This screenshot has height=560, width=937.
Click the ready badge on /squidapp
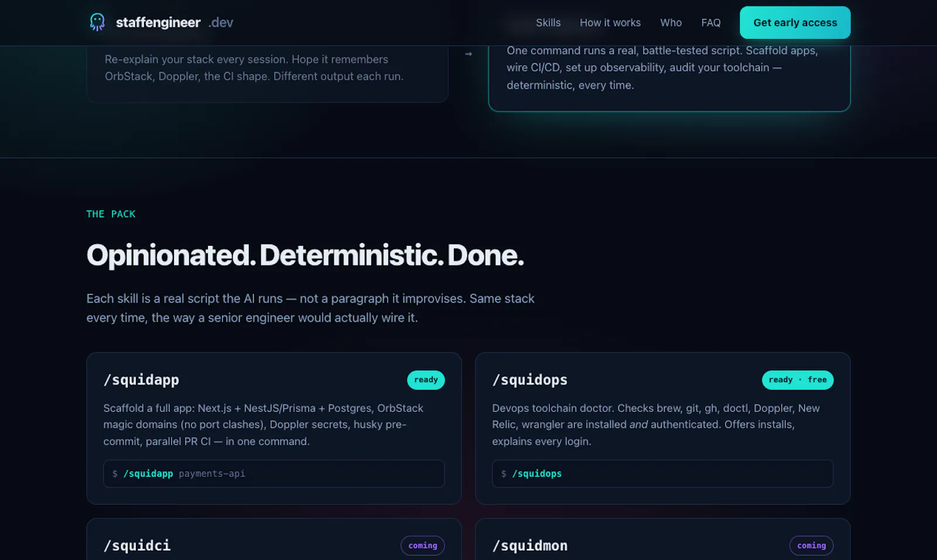click(426, 380)
